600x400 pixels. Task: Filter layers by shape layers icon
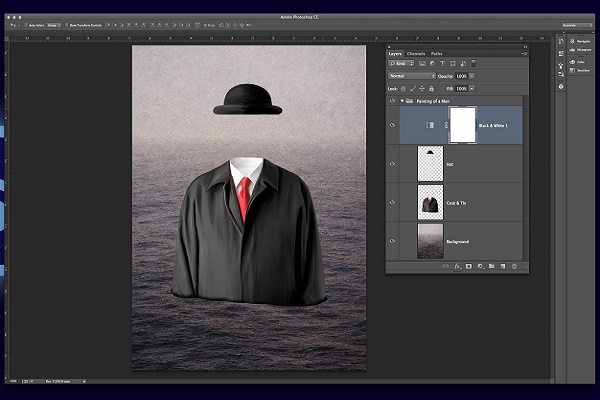tap(453, 64)
